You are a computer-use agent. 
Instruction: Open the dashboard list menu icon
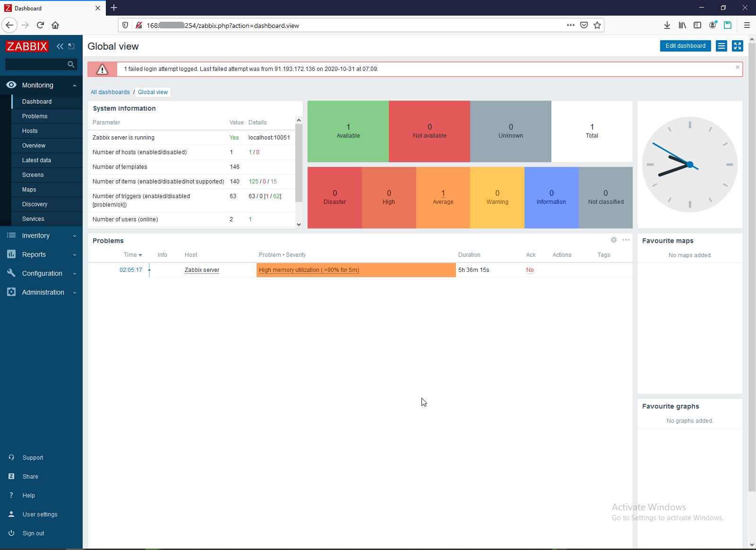(722, 46)
